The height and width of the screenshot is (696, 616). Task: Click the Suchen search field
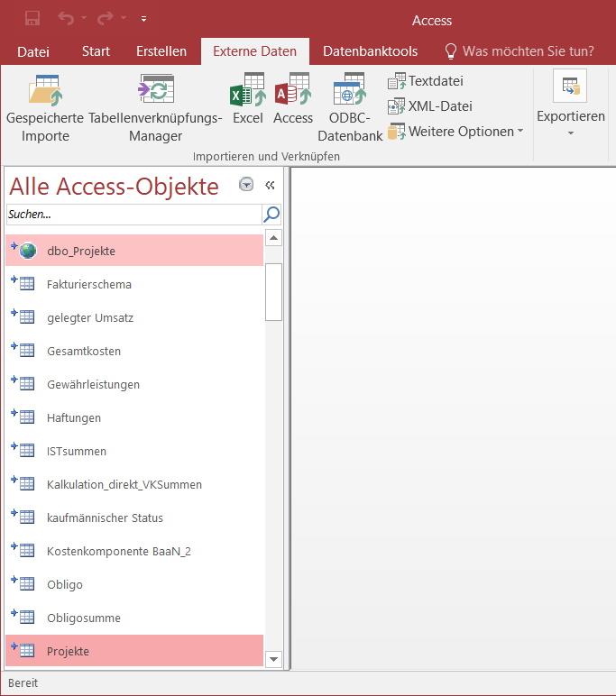pos(134,215)
